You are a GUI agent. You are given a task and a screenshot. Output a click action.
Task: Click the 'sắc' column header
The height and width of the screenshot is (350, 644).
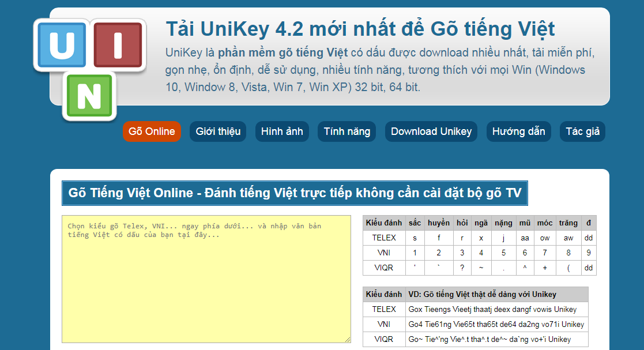[x=415, y=223]
